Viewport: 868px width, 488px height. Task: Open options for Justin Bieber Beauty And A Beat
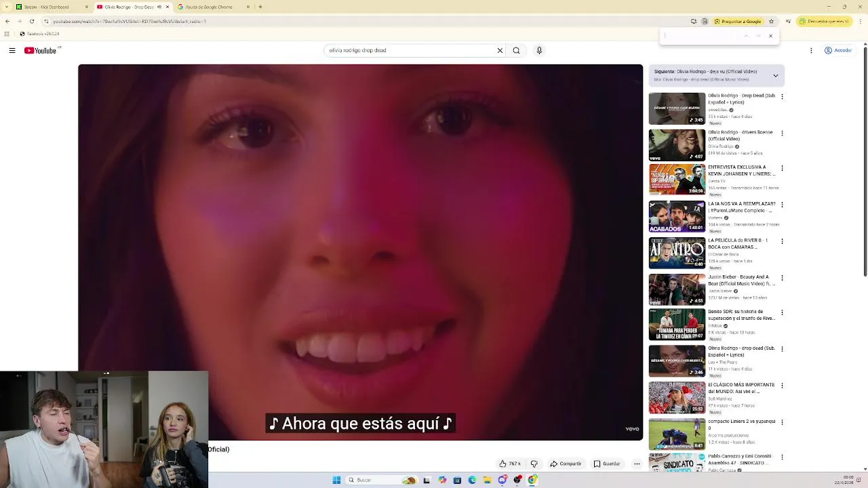click(782, 278)
